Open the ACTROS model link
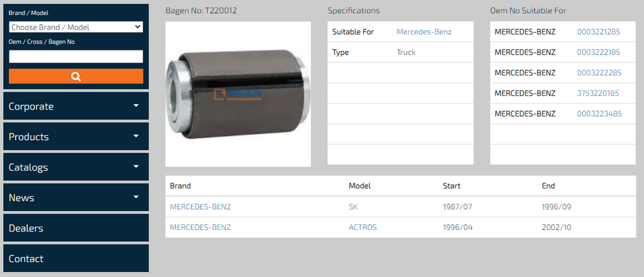The width and height of the screenshot is (644, 277). coord(362,227)
